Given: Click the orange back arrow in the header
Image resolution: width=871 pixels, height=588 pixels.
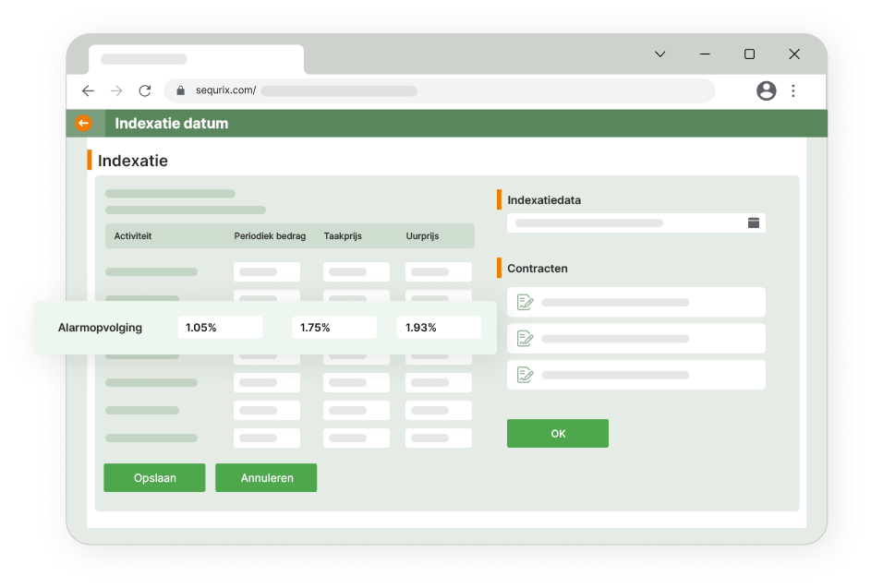Looking at the screenshot, I should click(x=82, y=122).
